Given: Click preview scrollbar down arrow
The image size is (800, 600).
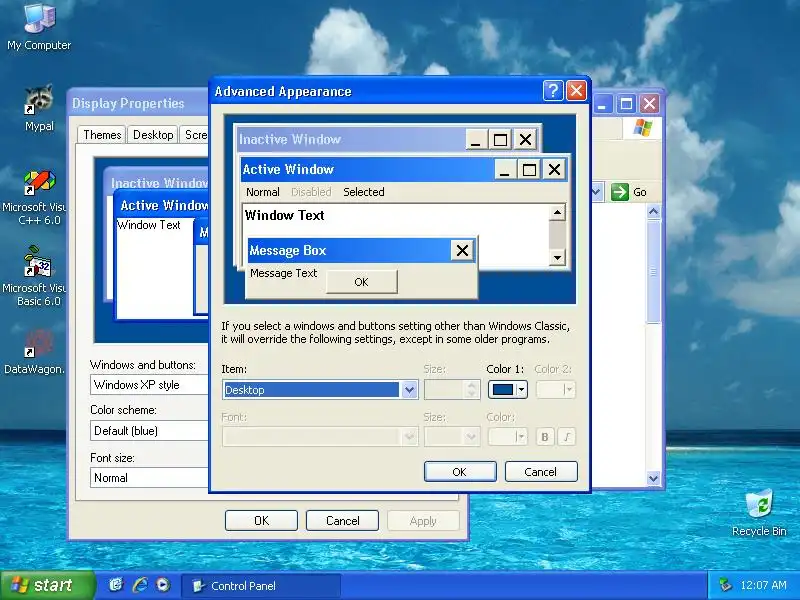Looking at the screenshot, I should pos(557,257).
